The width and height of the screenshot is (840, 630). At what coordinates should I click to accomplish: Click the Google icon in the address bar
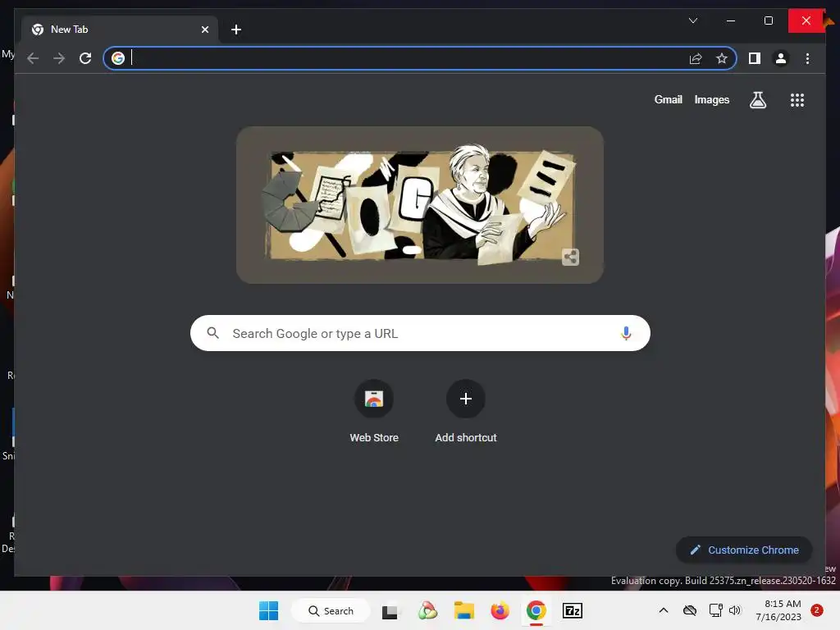pyautogui.click(x=118, y=58)
